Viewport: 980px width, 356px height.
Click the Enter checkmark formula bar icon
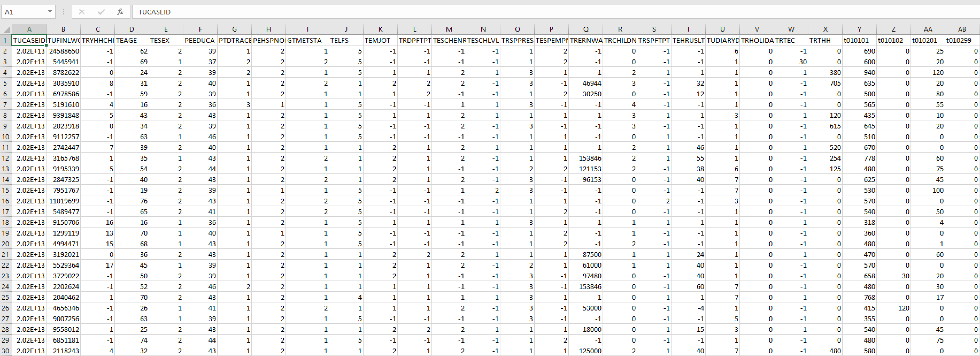101,12
